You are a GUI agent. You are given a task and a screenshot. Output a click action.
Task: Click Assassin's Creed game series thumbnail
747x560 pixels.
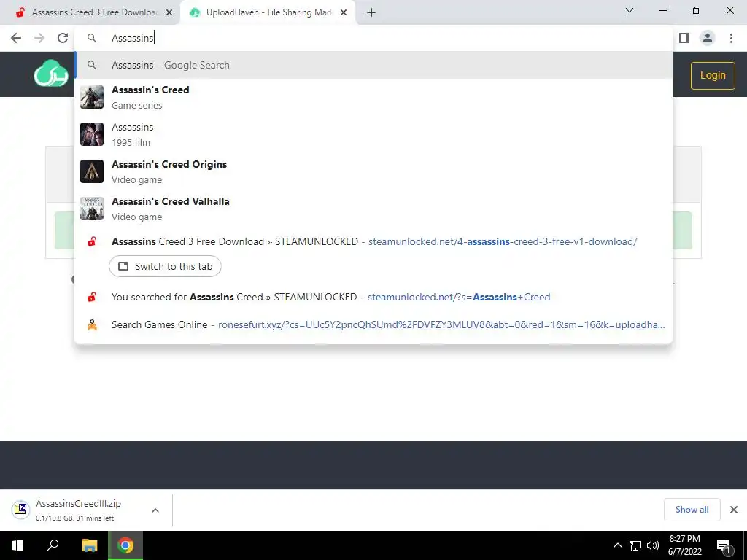tap(92, 97)
